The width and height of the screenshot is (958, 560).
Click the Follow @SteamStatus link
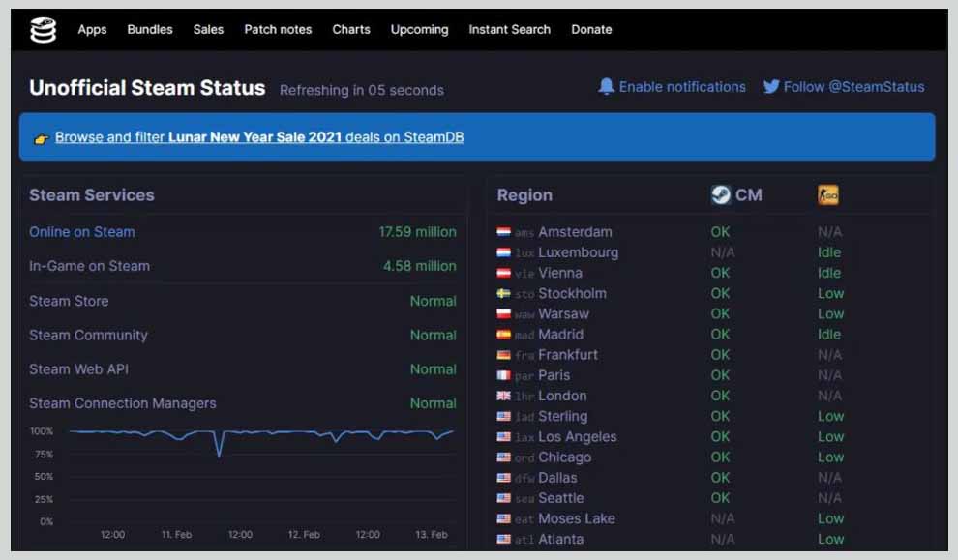click(853, 87)
